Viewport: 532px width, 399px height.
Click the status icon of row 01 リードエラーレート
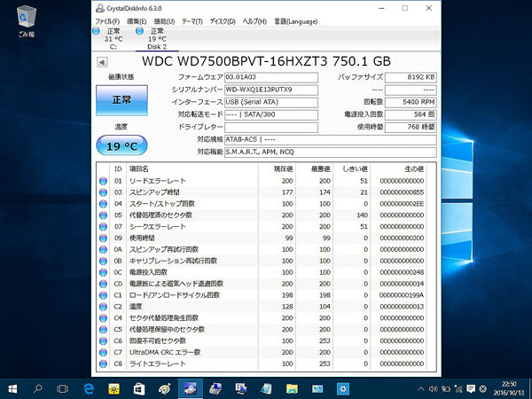(x=103, y=181)
